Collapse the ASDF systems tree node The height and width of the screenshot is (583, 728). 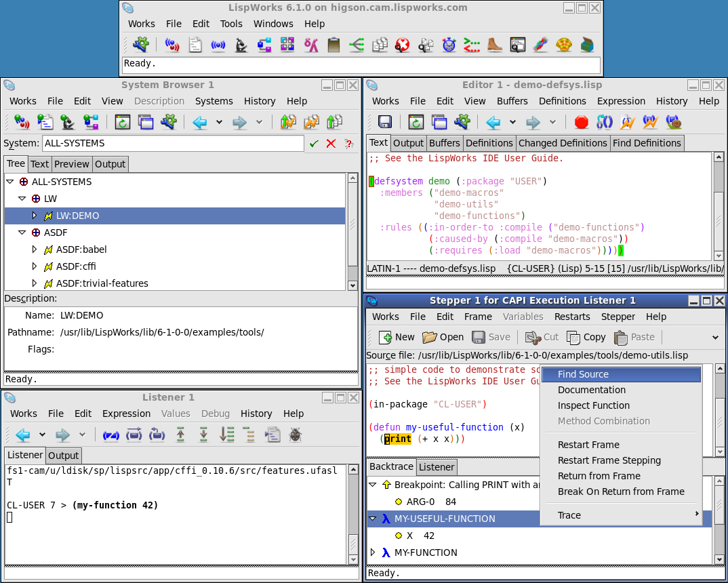[22, 233]
